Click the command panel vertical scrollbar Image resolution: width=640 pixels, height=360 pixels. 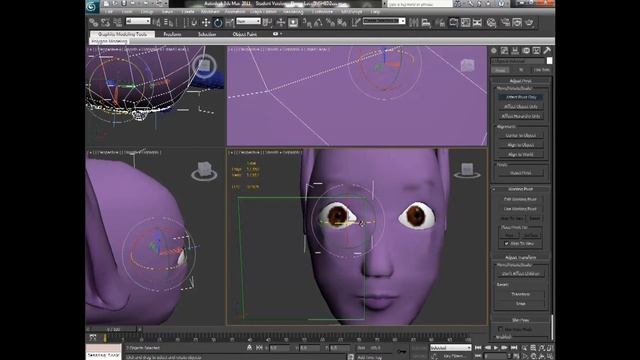click(x=553, y=327)
